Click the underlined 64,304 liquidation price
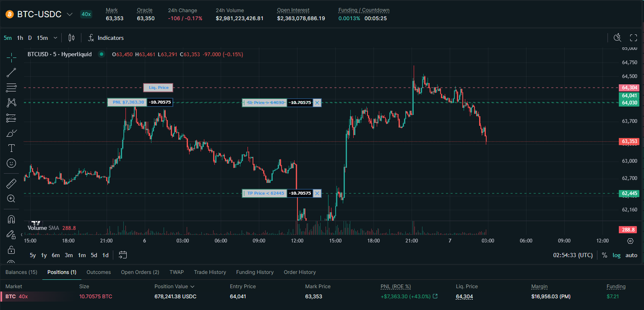The width and height of the screenshot is (644, 310). (x=465, y=296)
